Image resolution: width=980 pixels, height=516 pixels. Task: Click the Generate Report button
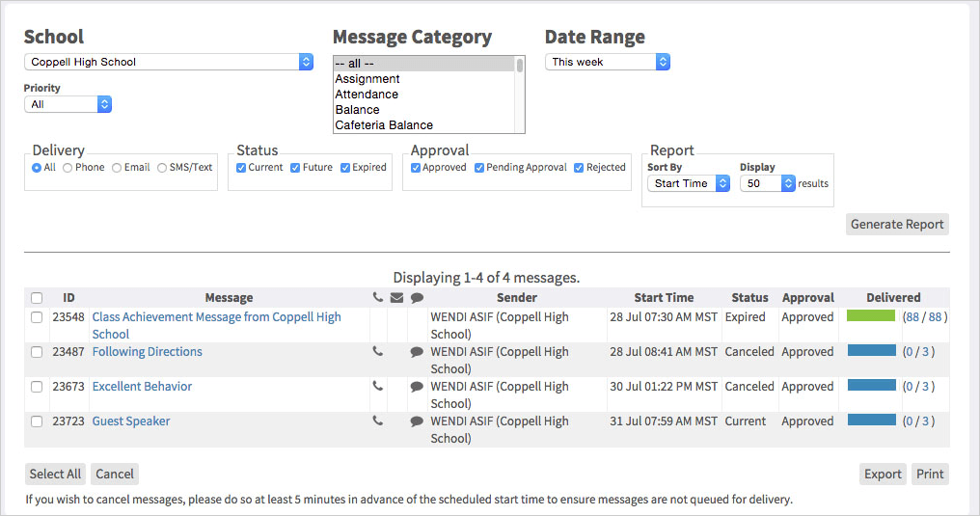point(897,225)
